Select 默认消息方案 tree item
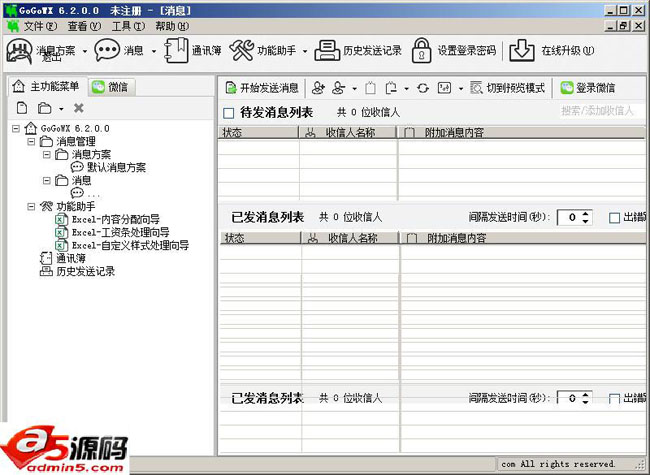The image size is (650, 475). [x=116, y=167]
